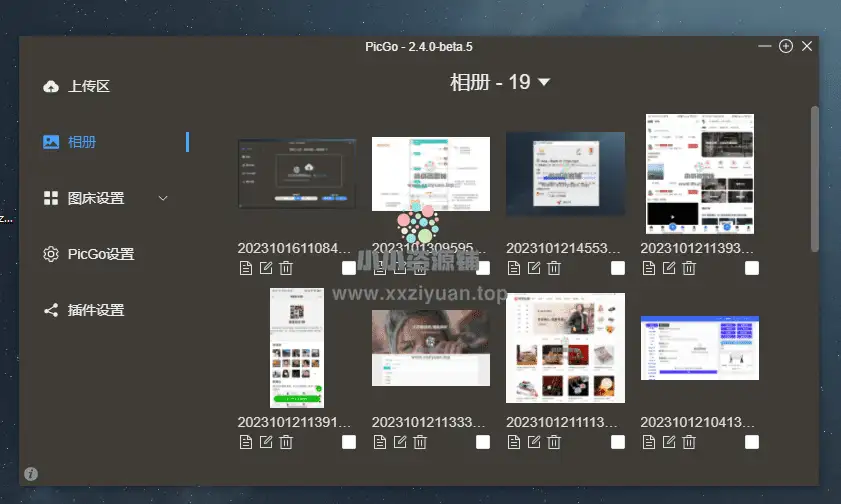Switch to the 相册 album tab
Screen dimensions: 841x504
coord(82,142)
